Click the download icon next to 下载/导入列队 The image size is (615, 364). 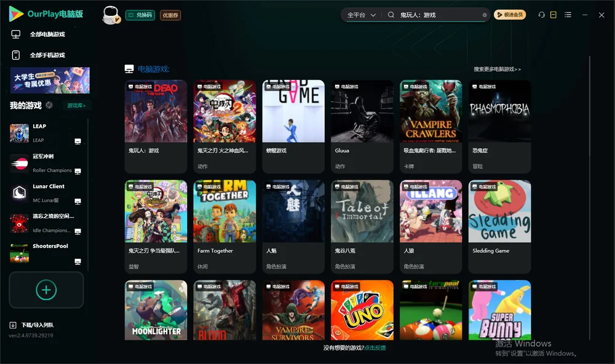click(x=13, y=325)
